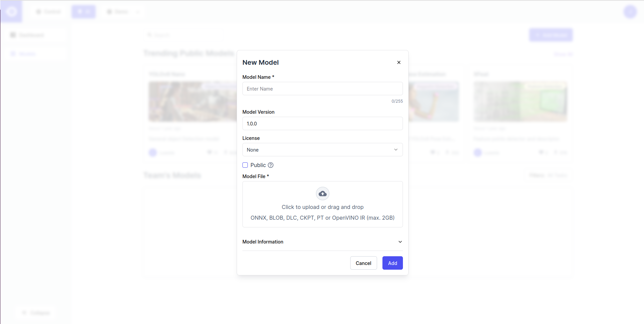Open the License dropdown
644x324 pixels.
tap(322, 150)
